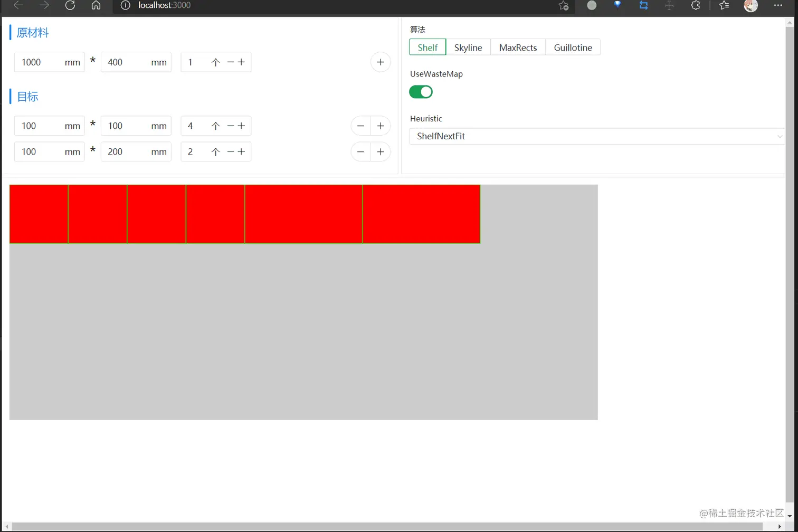Viewport: 798px width, 532px height.
Task: Open the browser settings and more menu
Action: pyautogui.click(x=778, y=5)
